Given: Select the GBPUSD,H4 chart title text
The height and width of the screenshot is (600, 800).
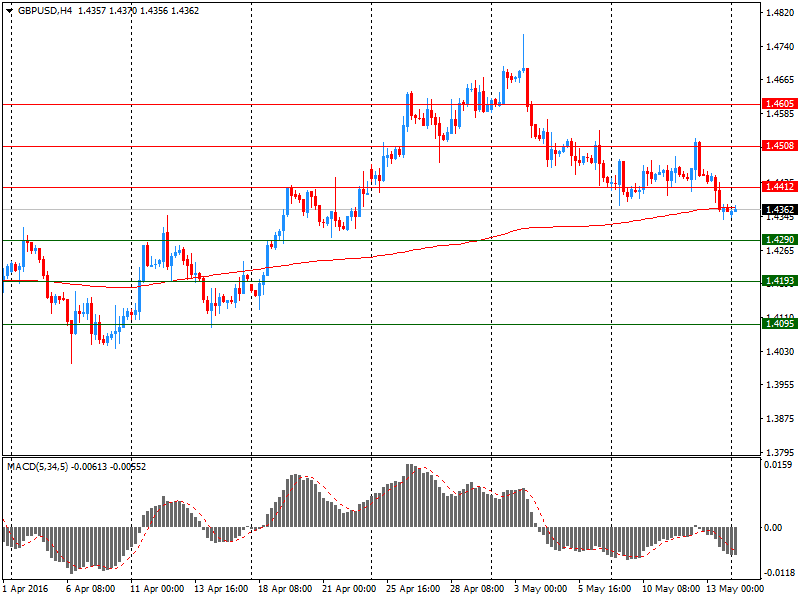Looking at the screenshot, I should [45, 11].
